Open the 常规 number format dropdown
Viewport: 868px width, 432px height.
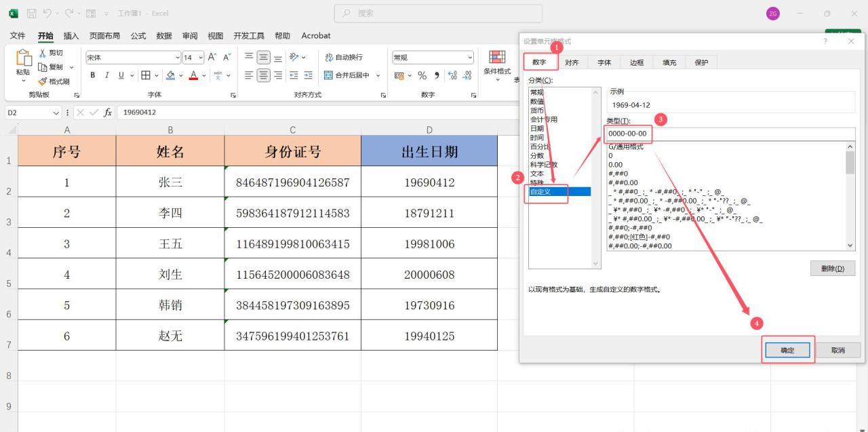pyautogui.click(x=470, y=58)
